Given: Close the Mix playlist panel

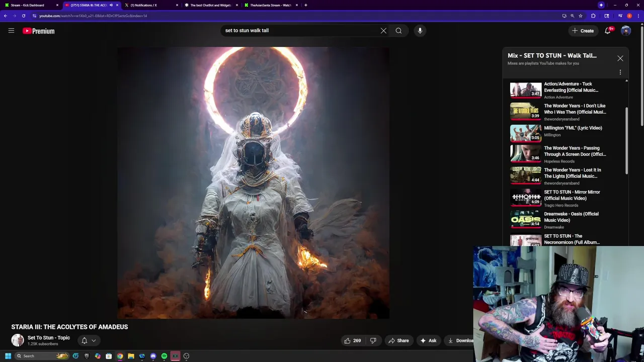Looking at the screenshot, I should click(x=620, y=58).
